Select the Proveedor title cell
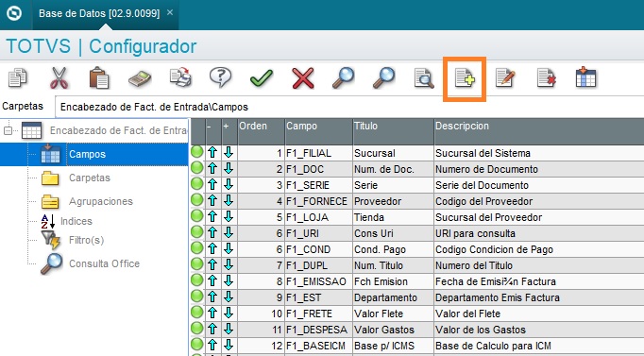This screenshot has width=644, height=356. point(393,201)
